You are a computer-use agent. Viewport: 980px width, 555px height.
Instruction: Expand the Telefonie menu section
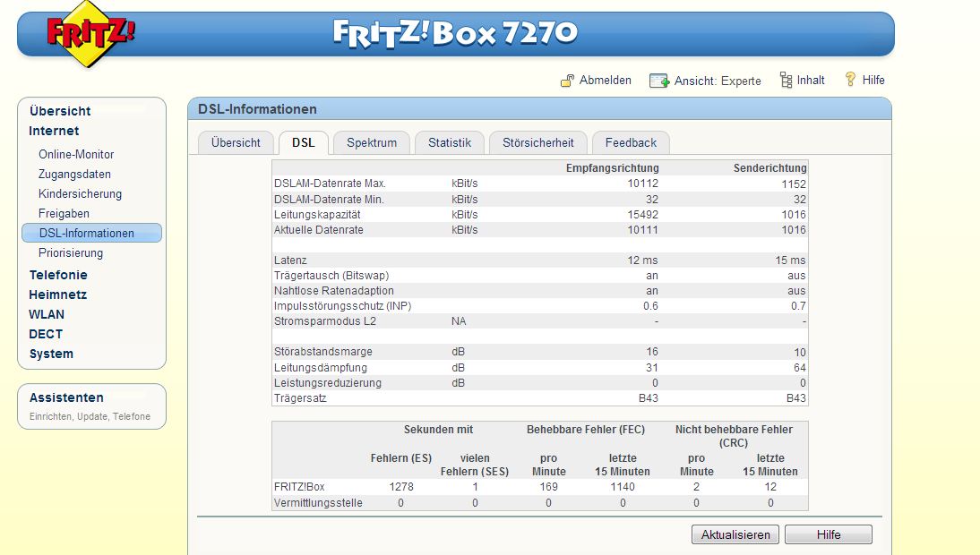(58, 275)
